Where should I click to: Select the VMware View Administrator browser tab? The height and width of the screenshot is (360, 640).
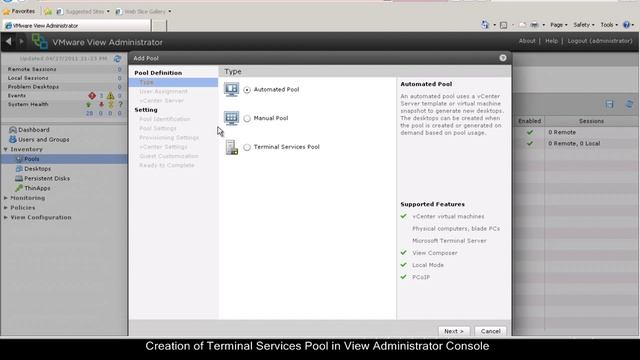point(77,25)
